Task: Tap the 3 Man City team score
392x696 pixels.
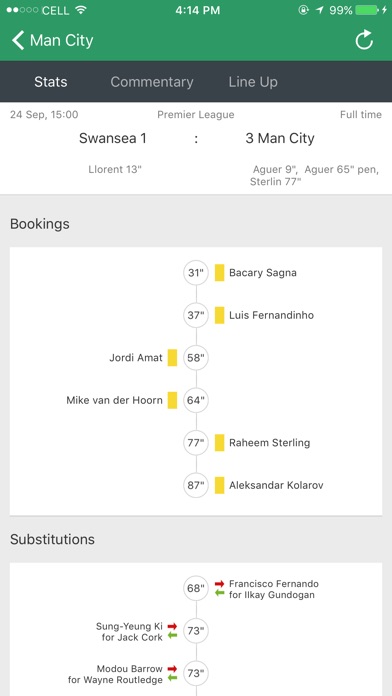Action: [280, 138]
